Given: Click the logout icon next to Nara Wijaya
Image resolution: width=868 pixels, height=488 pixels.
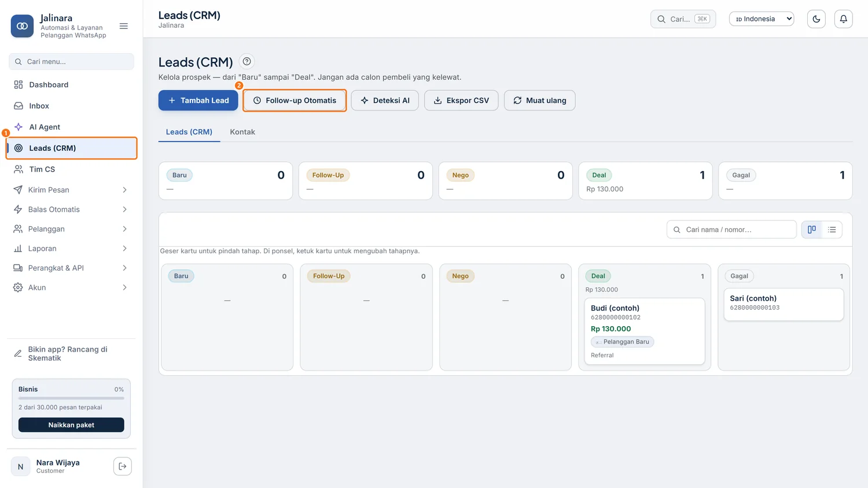Looking at the screenshot, I should click(x=123, y=466).
